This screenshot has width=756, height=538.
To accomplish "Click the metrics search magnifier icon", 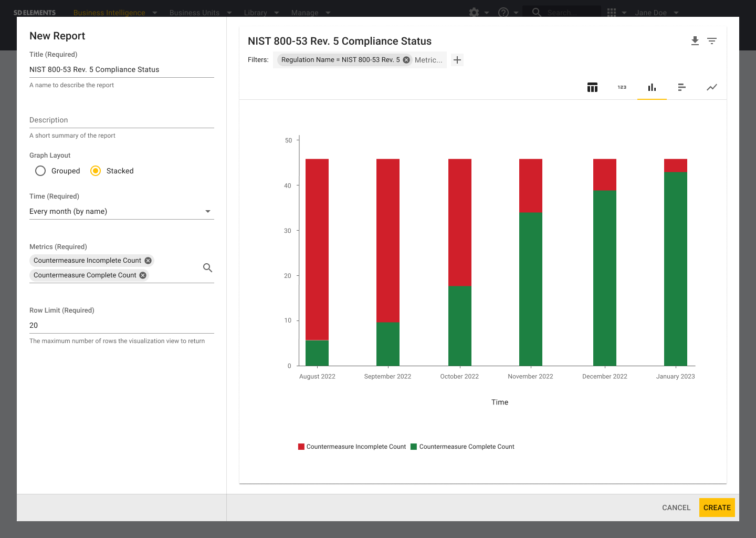I will click(207, 268).
